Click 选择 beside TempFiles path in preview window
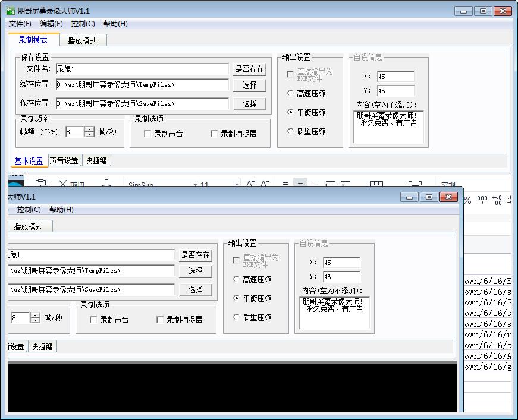Viewport: 518px width, 420px height. pyautogui.click(x=196, y=271)
